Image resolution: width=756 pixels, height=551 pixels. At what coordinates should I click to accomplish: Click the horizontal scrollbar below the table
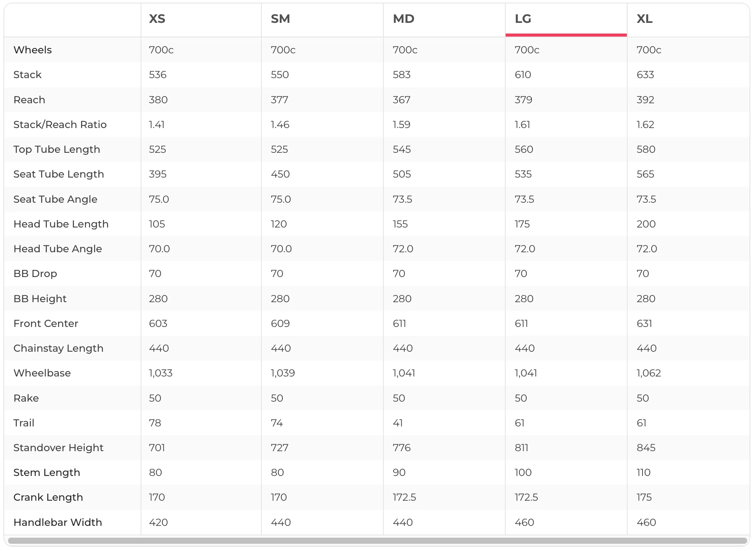[x=377, y=540]
